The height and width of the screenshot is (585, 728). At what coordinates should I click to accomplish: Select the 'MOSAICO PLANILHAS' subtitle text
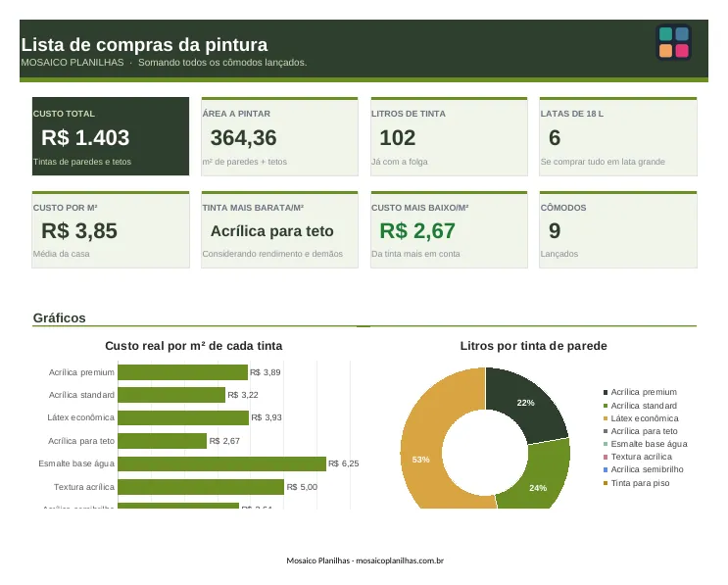click(73, 62)
